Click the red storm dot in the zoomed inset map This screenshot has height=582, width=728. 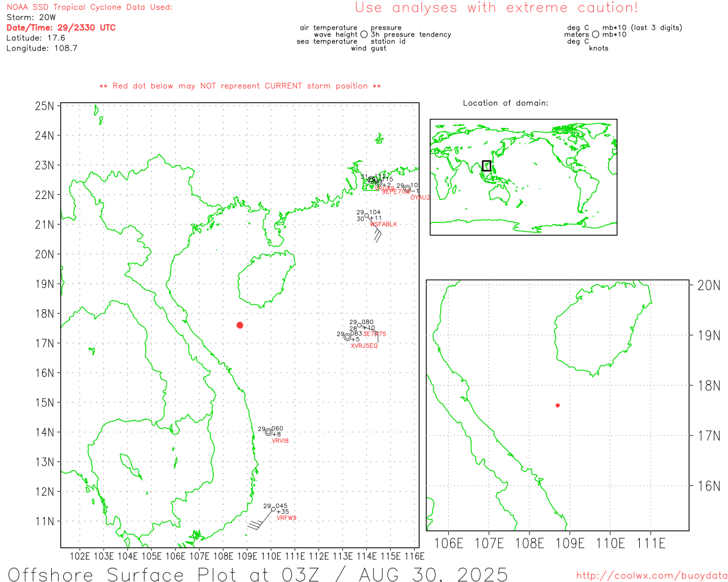(x=557, y=405)
